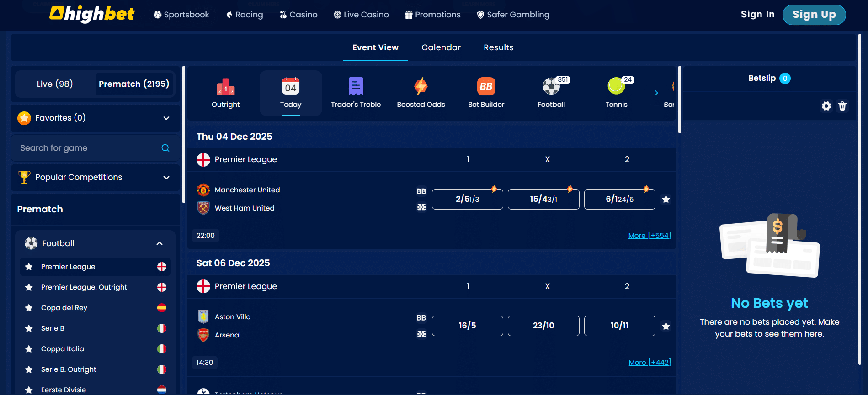Switch to Calendar tab
The width and height of the screenshot is (868, 395).
441,47
